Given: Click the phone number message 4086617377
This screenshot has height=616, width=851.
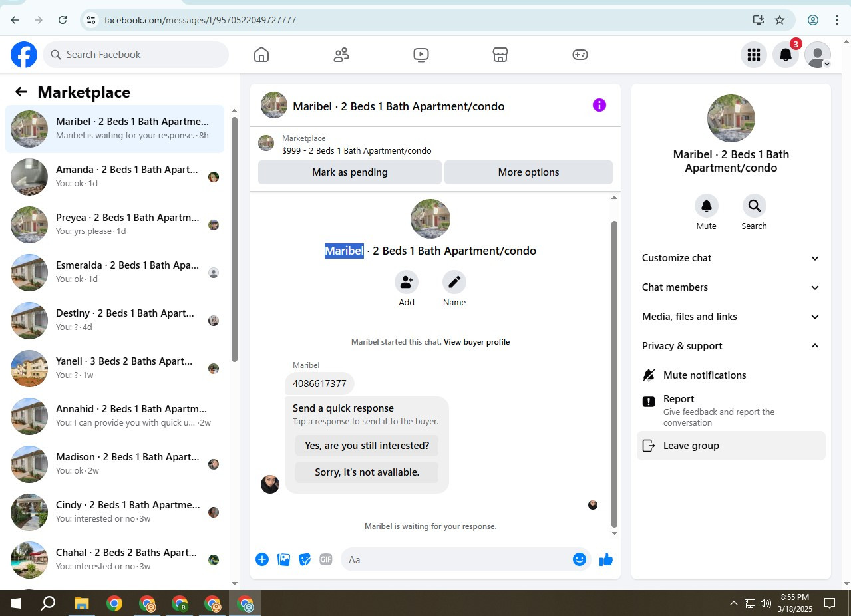Looking at the screenshot, I should [x=319, y=383].
